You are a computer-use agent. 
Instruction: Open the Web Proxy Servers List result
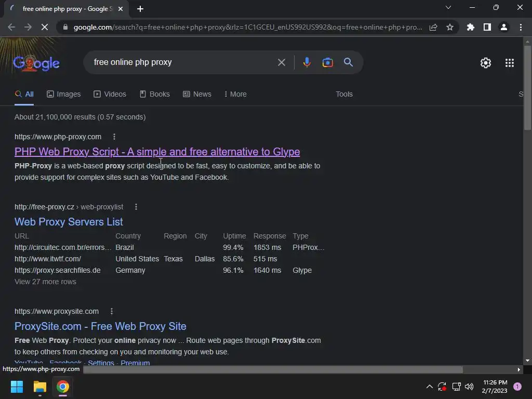[69, 222]
